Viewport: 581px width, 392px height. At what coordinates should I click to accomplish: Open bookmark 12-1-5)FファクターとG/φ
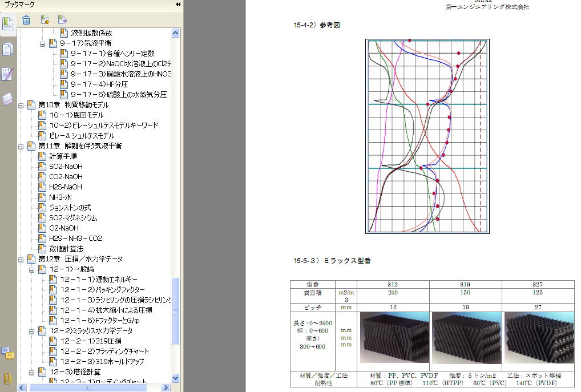100,321
